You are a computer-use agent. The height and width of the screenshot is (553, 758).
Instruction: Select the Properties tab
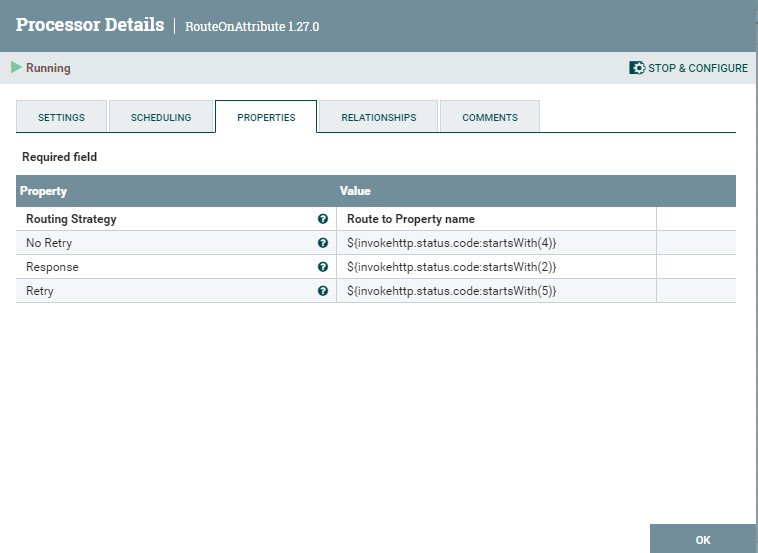point(266,117)
